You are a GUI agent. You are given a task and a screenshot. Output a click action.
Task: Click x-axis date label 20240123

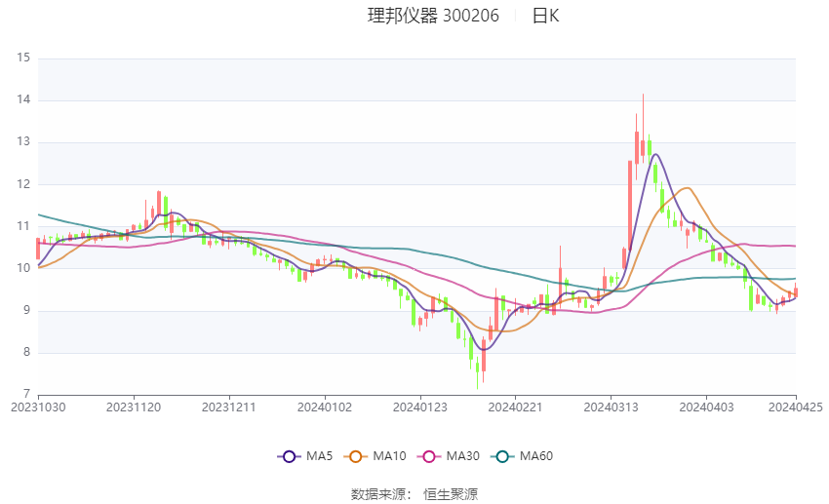(420, 407)
